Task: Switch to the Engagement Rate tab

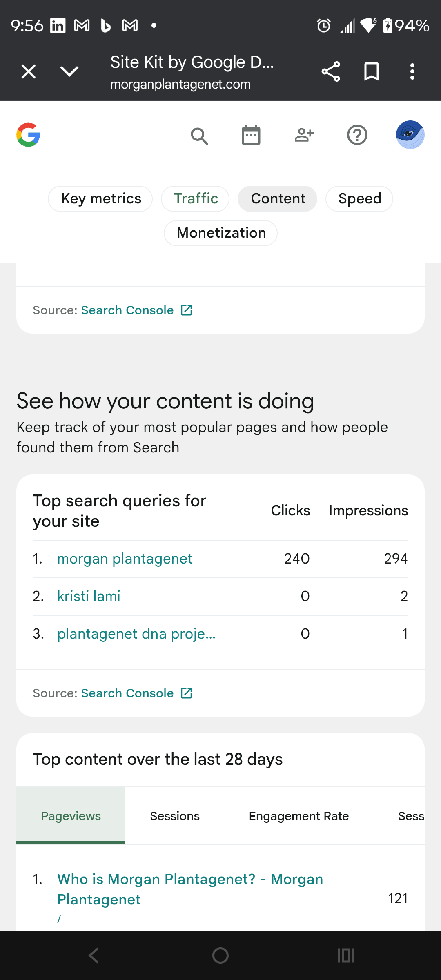Action: click(x=298, y=816)
